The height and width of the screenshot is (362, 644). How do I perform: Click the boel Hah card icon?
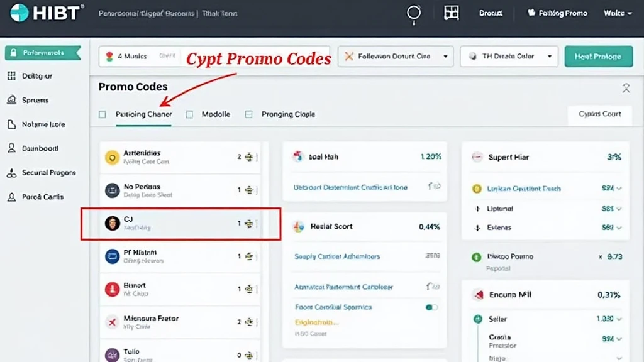coord(297,156)
